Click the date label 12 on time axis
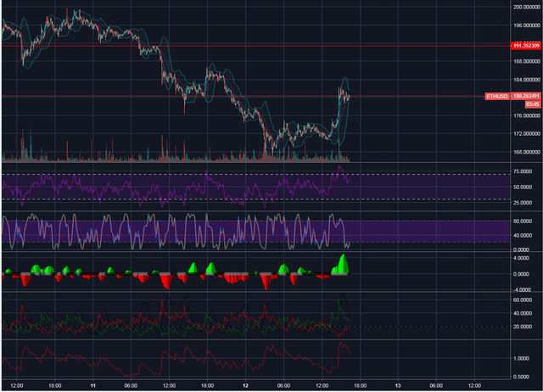543x392 pixels. pyautogui.click(x=245, y=385)
